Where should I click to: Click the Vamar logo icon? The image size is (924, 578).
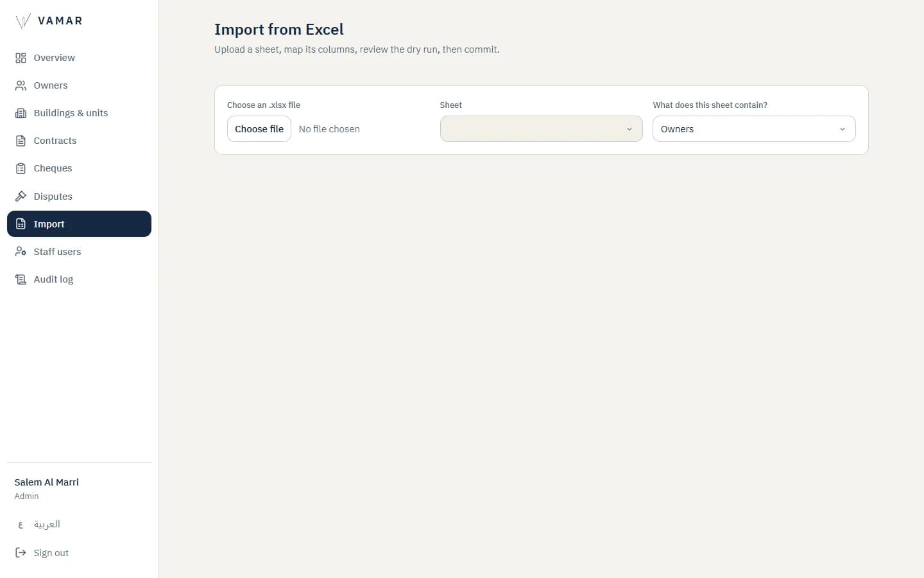click(22, 21)
